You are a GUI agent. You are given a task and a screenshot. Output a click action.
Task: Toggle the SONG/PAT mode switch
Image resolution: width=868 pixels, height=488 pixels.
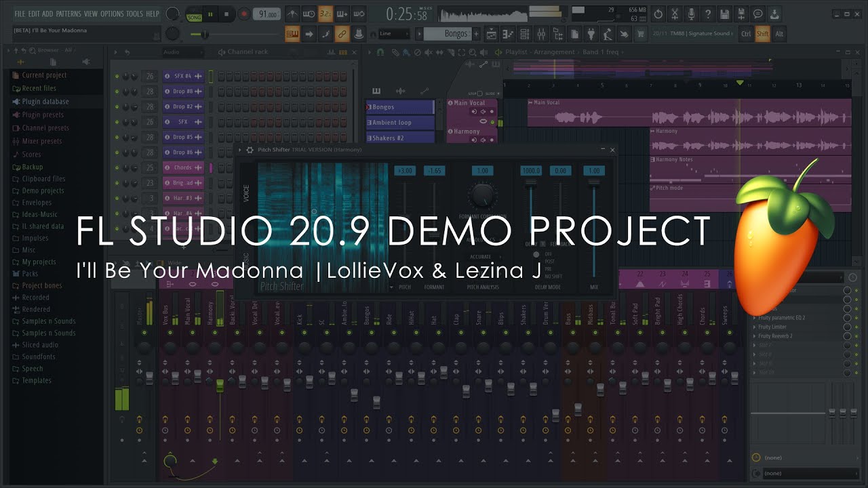(x=194, y=14)
